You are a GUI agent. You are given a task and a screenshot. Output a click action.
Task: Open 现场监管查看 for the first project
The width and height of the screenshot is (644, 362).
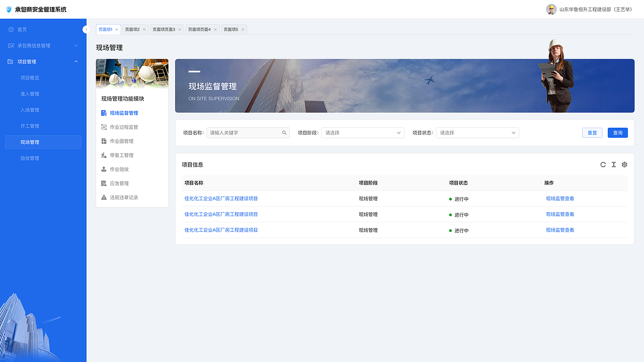[x=559, y=198]
